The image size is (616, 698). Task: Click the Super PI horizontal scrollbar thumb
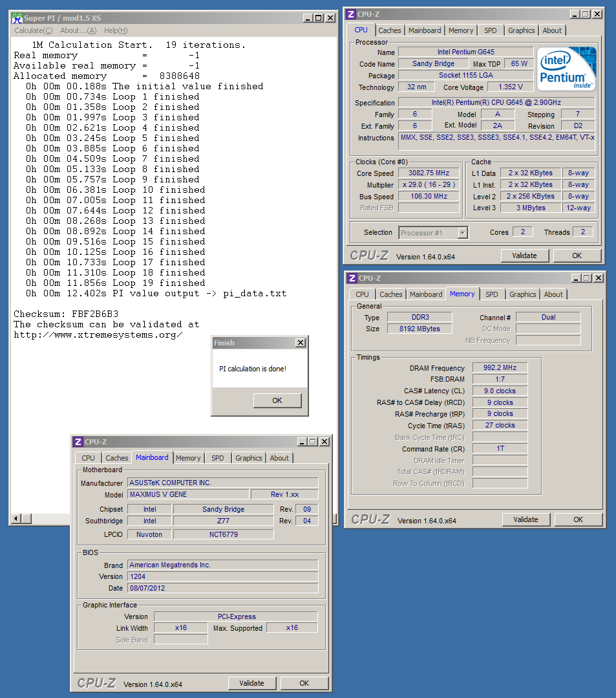pyautogui.click(x=27, y=519)
